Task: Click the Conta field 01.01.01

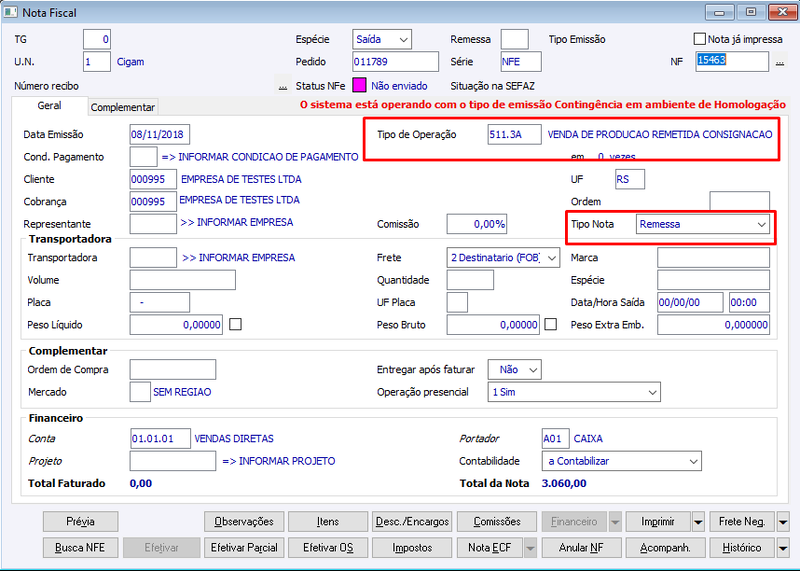Action: click(160, 438)
